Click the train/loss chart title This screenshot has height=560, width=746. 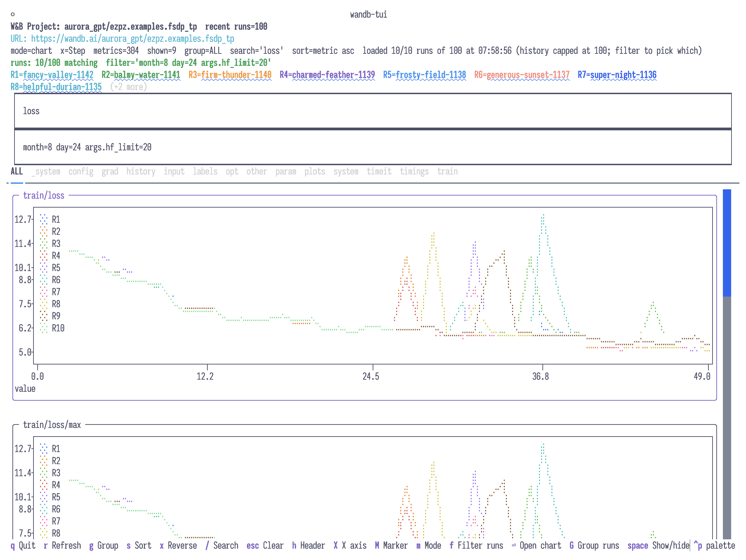tap(44, 196)
